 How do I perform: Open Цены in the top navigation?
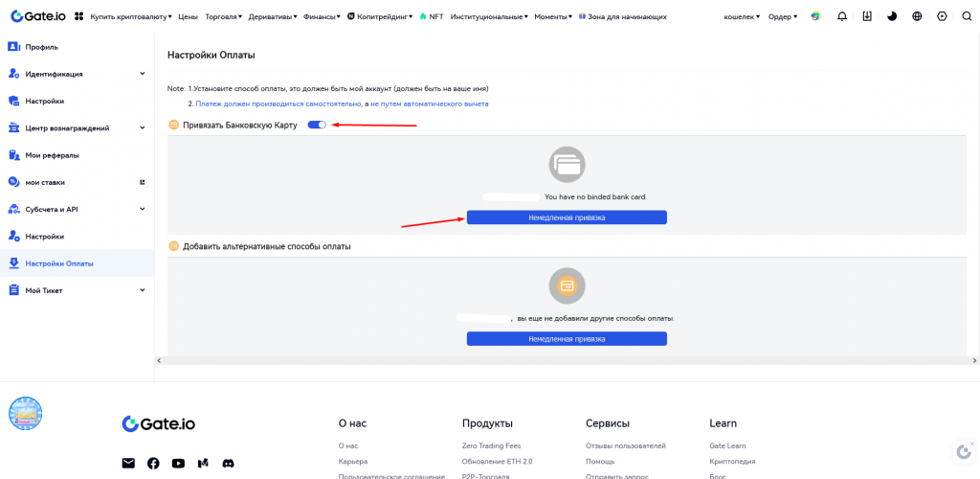pos(189,16)
